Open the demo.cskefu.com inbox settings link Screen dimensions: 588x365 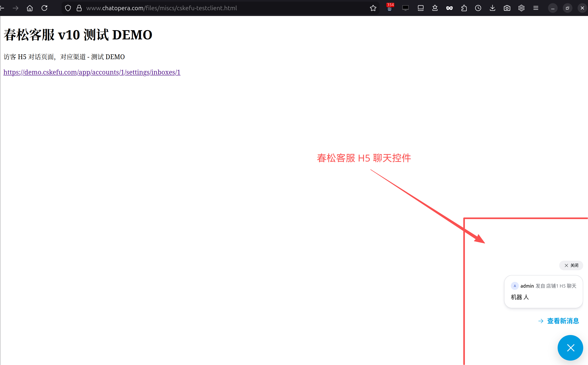tap(92, 72)
